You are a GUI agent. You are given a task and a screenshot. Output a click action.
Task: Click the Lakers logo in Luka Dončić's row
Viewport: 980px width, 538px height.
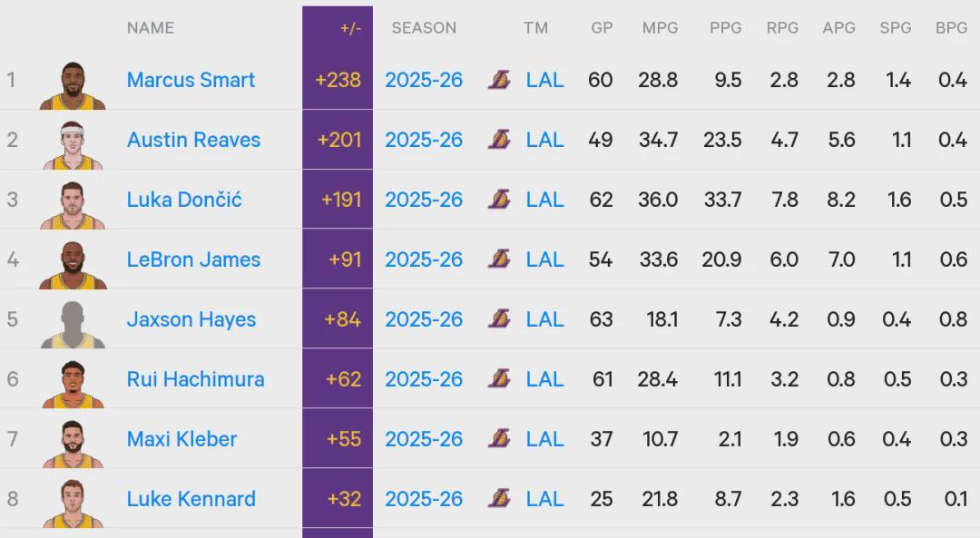499,200
